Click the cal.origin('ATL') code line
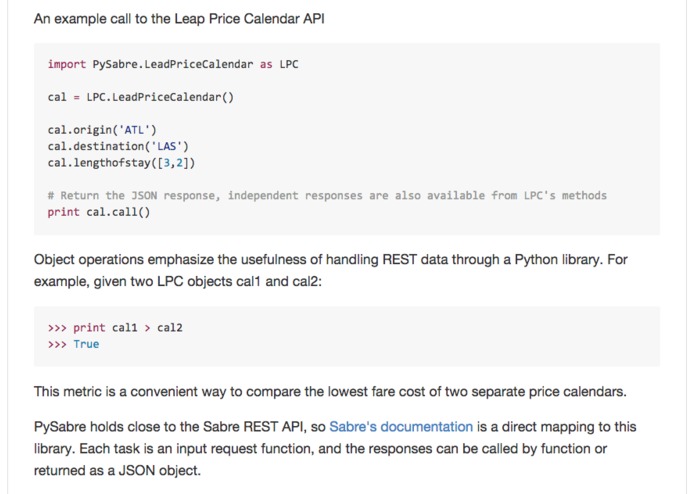The image size is (695, 494). pos(101,130)
